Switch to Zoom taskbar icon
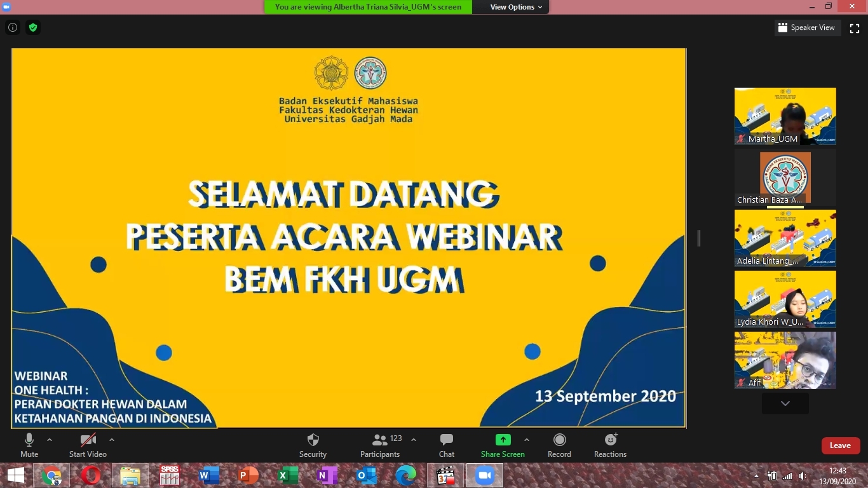 tap(485, 475)
